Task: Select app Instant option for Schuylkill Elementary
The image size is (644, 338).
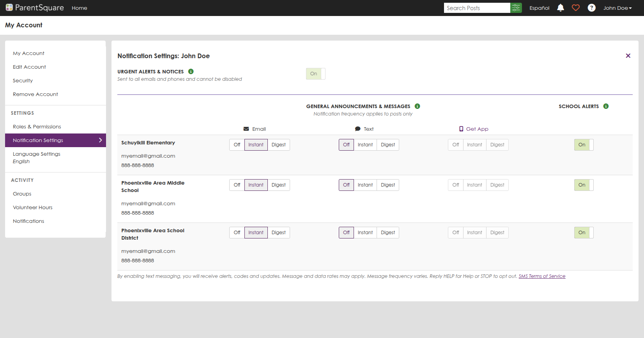Action: coord(474,145)
